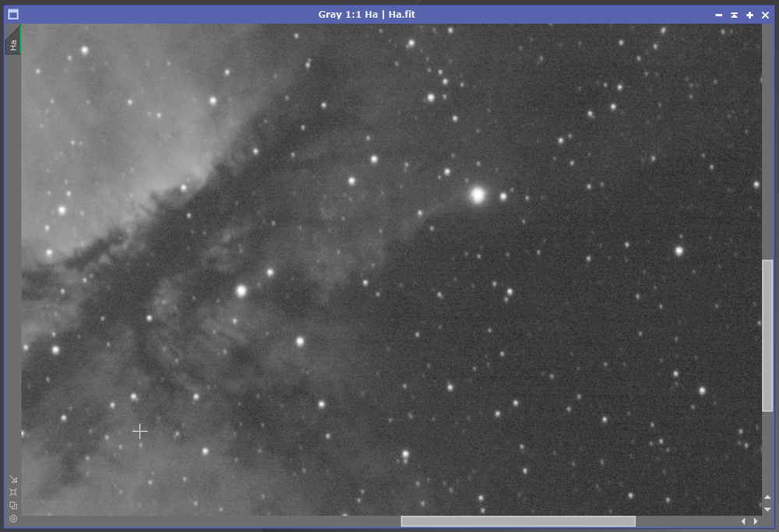Close the Ha.fit image window

click(x=765, y=15)
